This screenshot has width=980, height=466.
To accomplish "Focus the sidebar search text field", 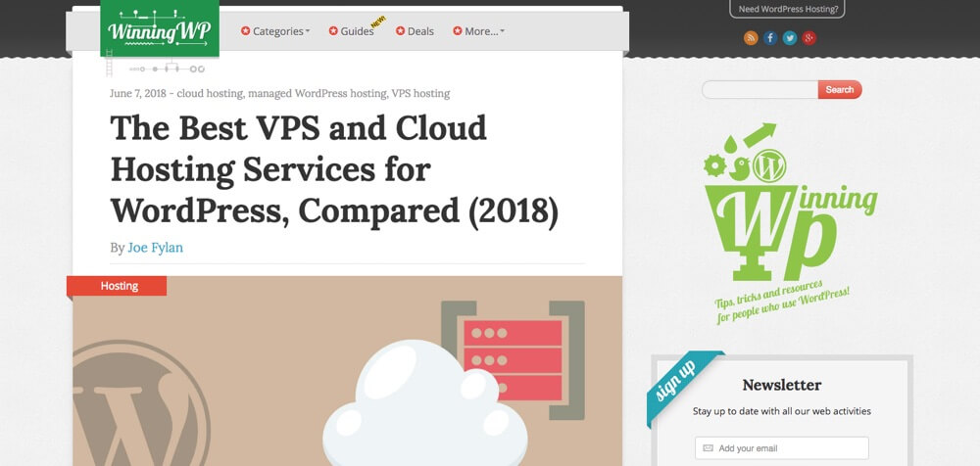I will [x=760, y=89].
